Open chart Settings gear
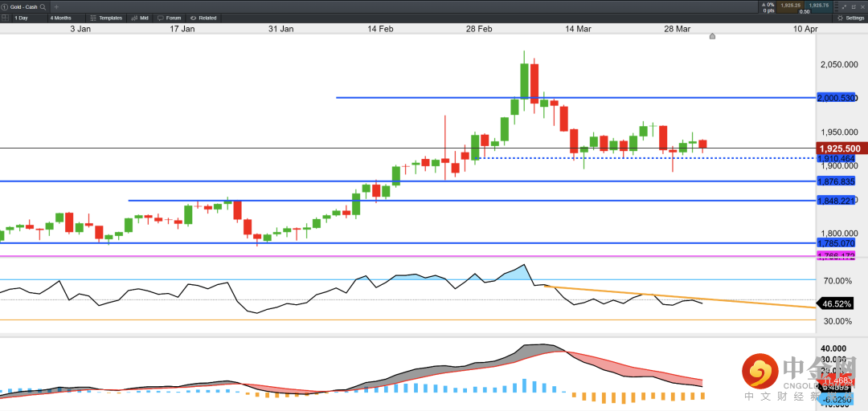 point(850,18)
